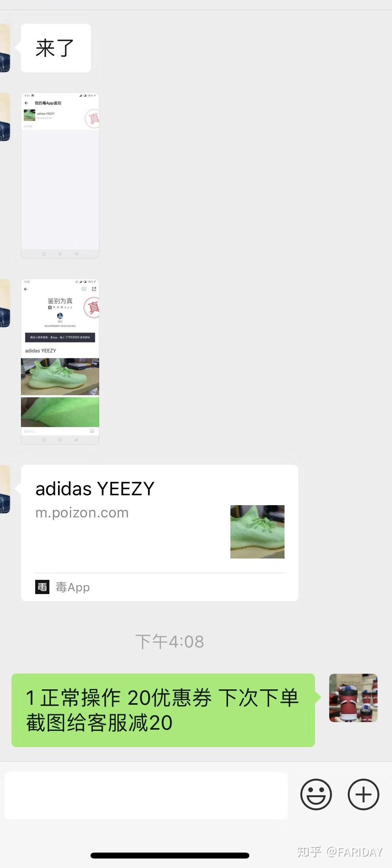Image resolution: width=392 pixels, height=868 pixels.
Task: Tap the 下午4:08 timestamp
Action: coord(170,642)
